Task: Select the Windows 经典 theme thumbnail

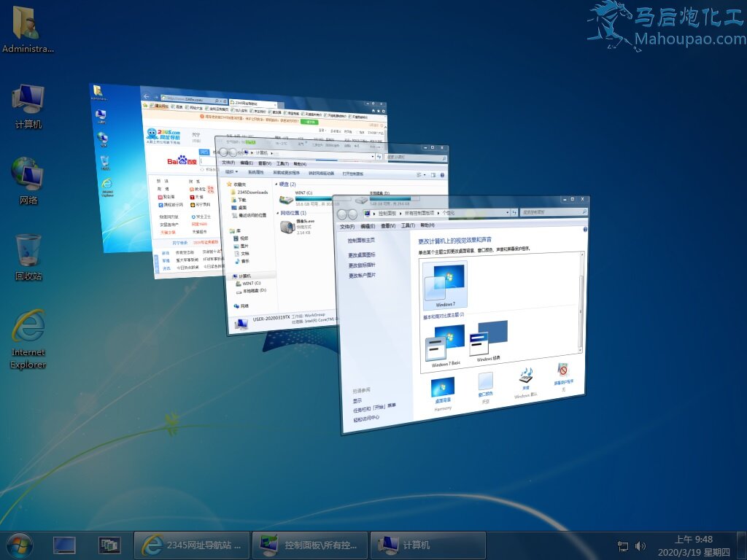Action: point(490,338)
